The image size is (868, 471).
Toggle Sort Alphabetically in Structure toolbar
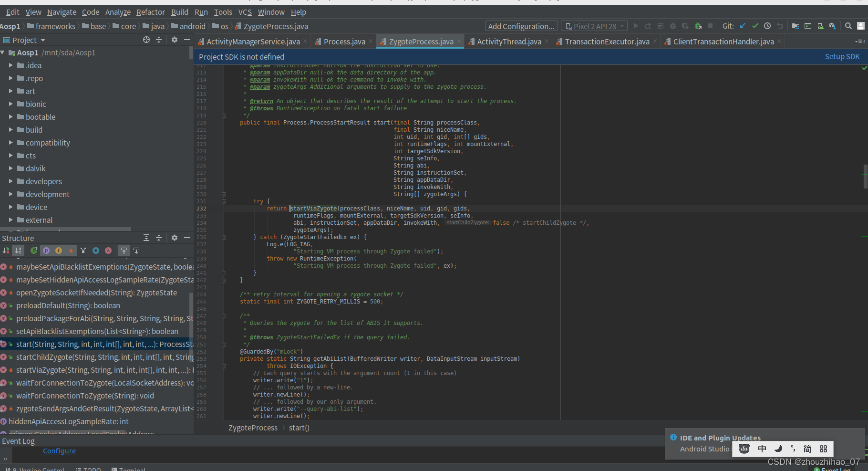tap(18, 251)
